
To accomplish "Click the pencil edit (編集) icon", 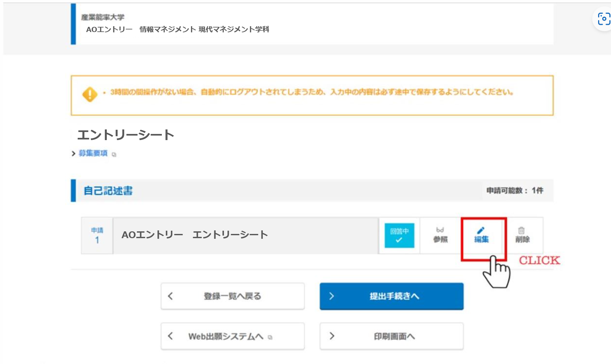I will point(481,231).
